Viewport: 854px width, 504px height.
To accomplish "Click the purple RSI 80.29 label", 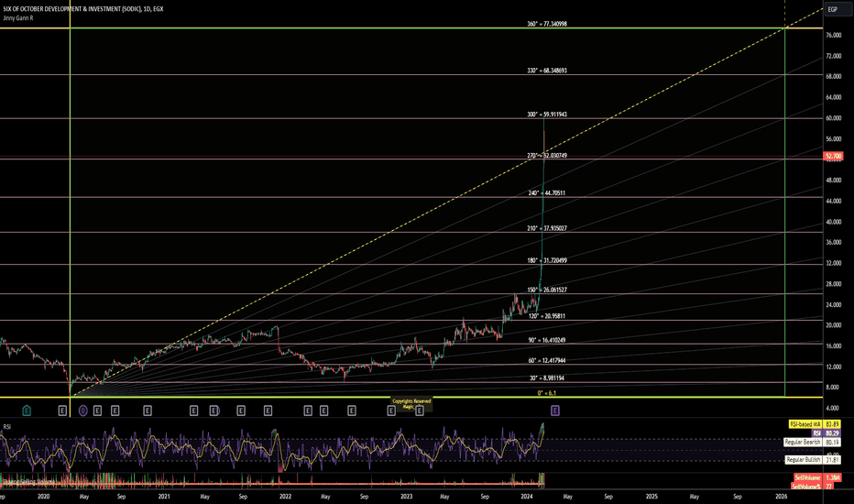I will 826,433.
